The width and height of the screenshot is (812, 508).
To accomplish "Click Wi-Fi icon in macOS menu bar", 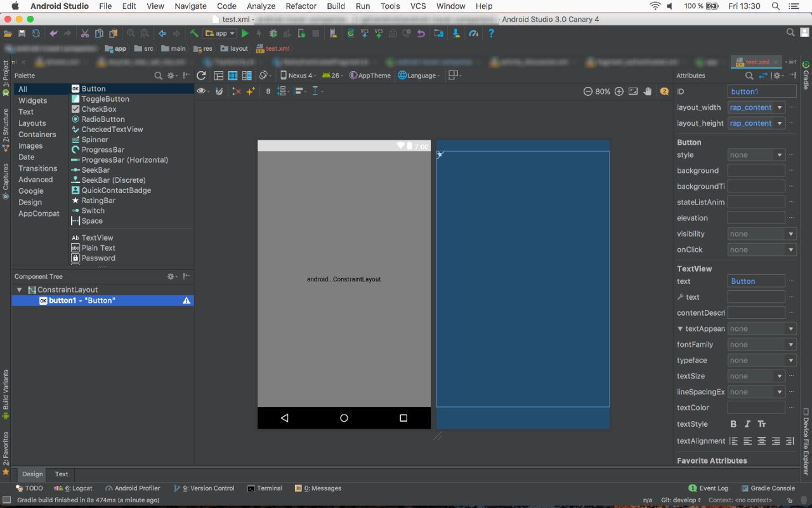I will [655, 6].
